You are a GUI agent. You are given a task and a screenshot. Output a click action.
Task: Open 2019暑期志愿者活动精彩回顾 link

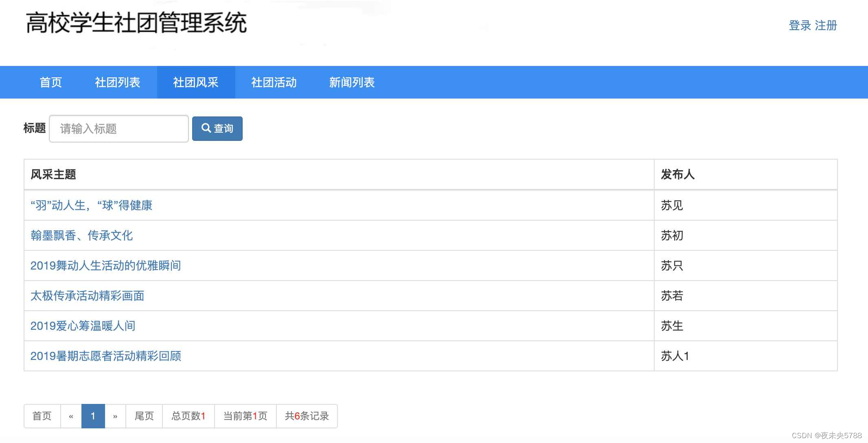[105, 356]
